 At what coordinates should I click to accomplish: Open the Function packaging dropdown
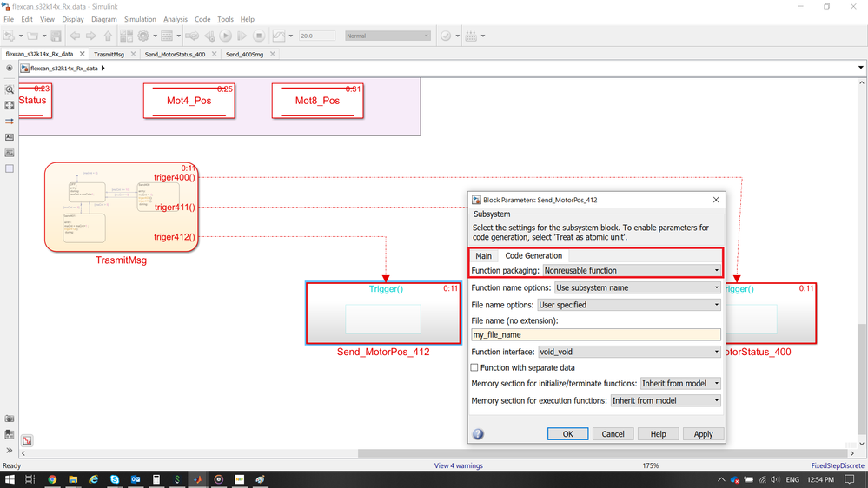click(632, 271)
